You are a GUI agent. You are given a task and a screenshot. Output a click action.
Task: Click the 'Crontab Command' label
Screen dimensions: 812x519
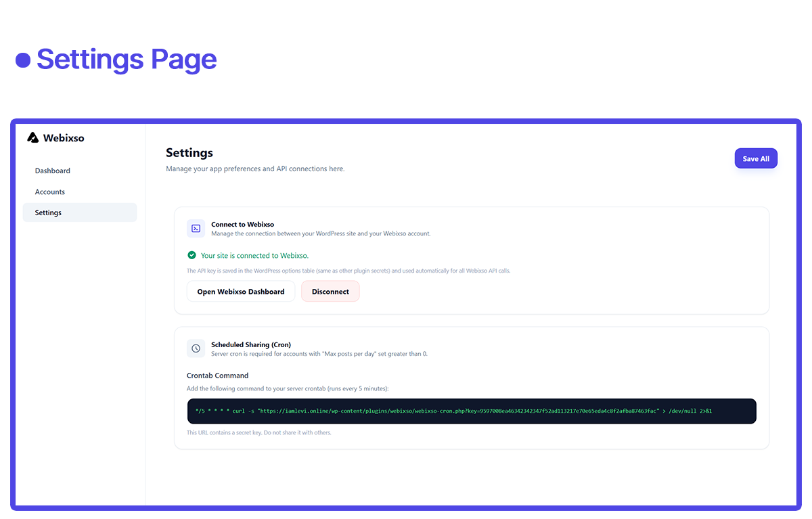pyautogui.click(x=218, y=376)
